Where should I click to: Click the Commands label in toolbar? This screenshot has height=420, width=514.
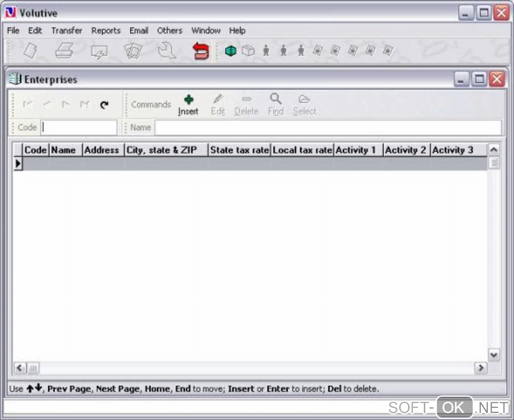[x=151, y=104]
